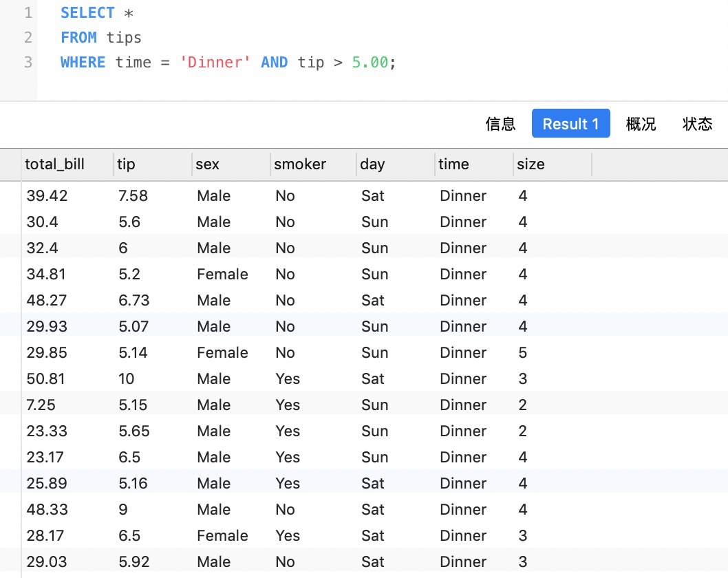Select the cell with total_bill 50.81
Image resolution: width=728 pixels, height=578 pixels.
[x=45, y=379]
